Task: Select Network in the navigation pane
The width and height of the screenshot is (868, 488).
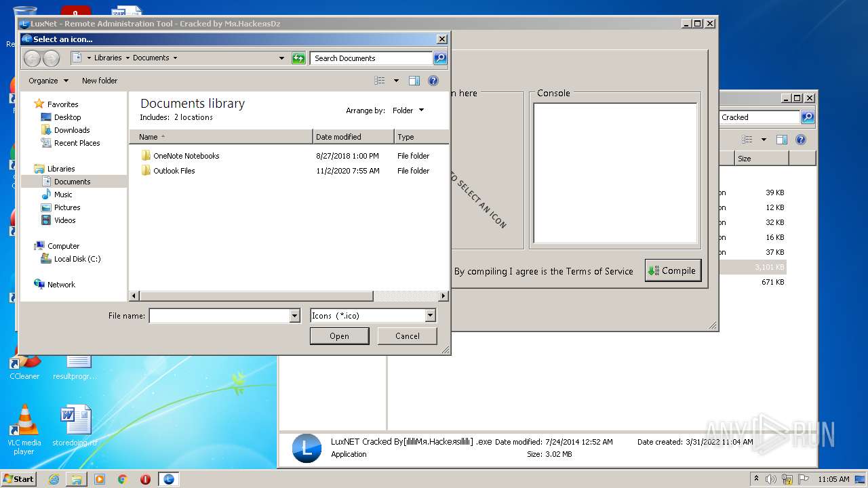Action: pos(61,285)
